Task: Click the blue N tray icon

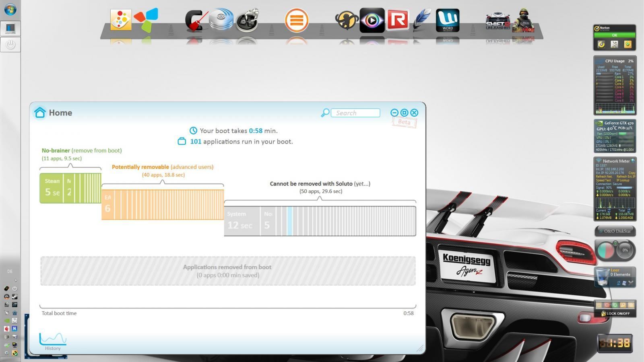Action: tap(14, 329)
